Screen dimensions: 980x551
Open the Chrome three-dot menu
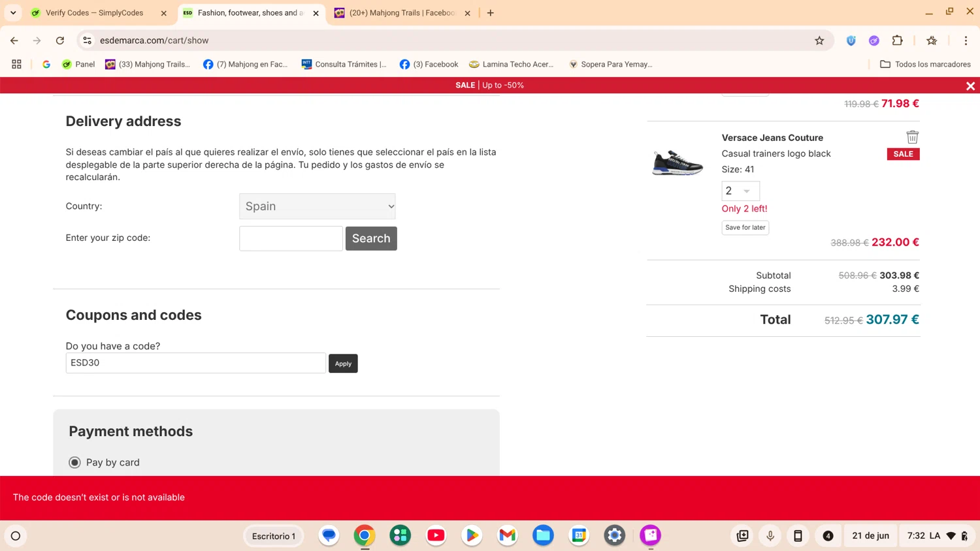point(966,40)
